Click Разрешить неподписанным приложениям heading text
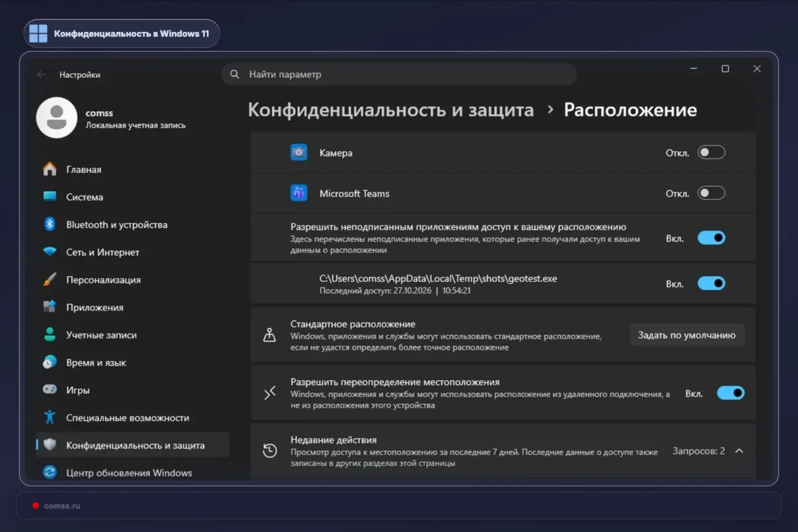 pos(458,227)
